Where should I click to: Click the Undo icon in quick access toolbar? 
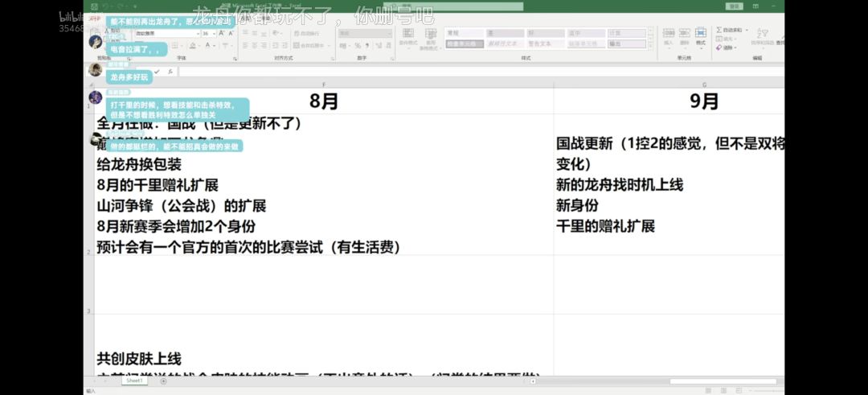[x=106, y=6]
